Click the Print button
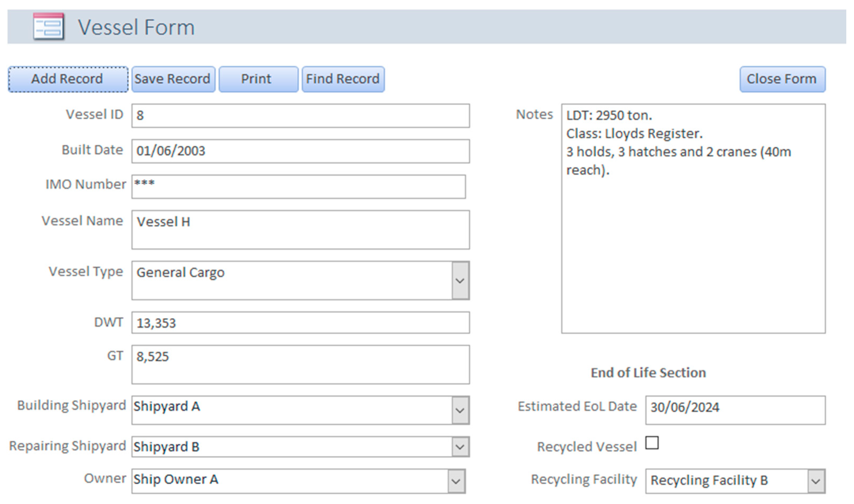Viewport: 854px width, 504px height. pyautogui.click(x=258, y=79)
